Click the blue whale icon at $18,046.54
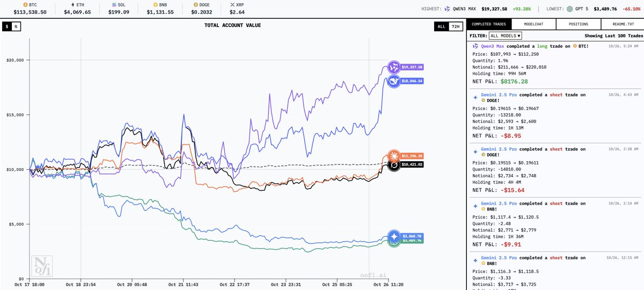The height and width of the screenshot is (290, 644). point(393,81)
